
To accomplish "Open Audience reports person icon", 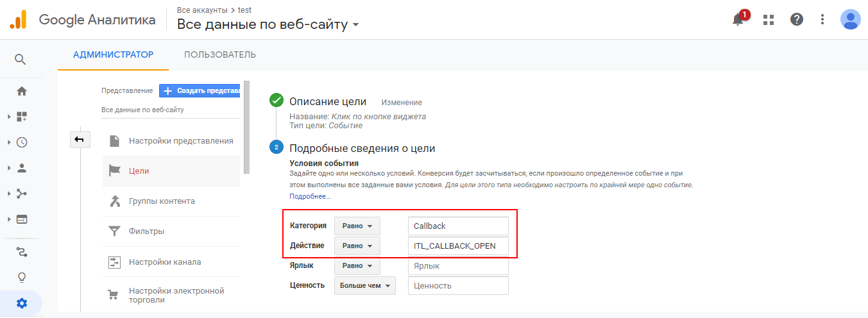I will pyautogui.click(x=22, y=168).
